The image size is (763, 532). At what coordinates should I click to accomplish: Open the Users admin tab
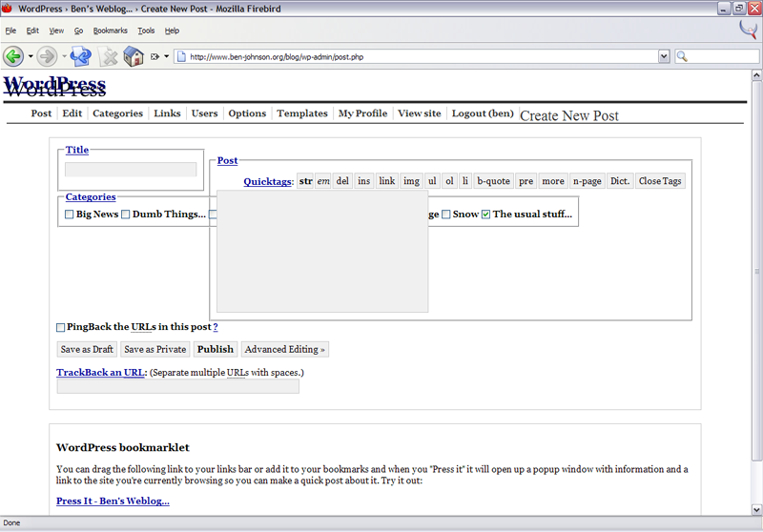click(204, 113)
